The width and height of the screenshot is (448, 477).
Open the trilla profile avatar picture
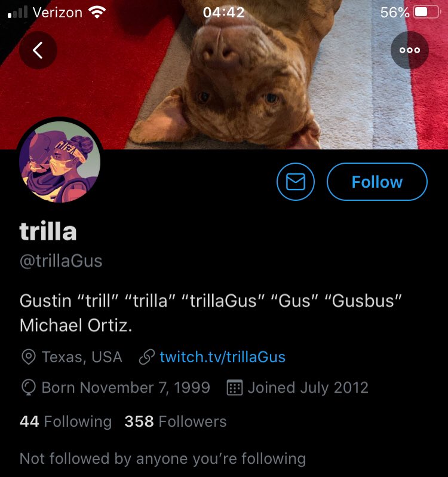(x=60, y=162)
